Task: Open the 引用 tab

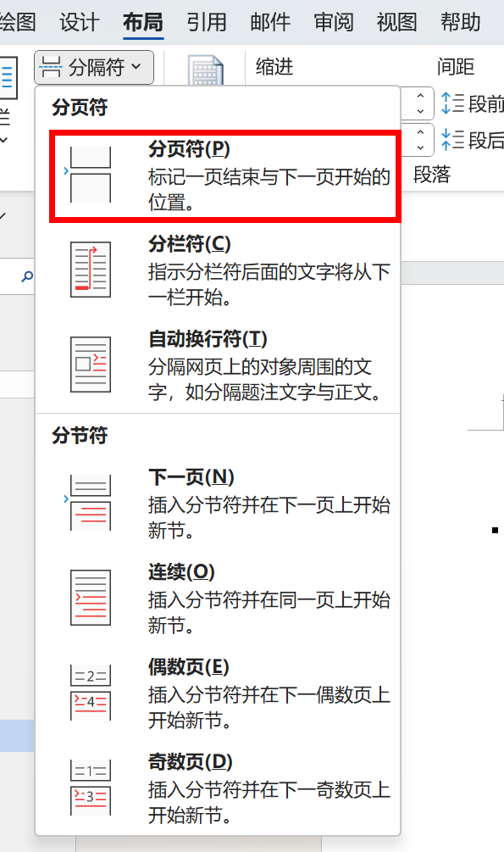Action: point(207,22)
